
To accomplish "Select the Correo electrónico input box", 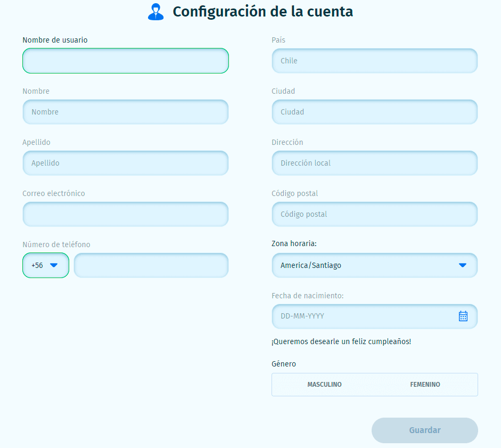I will pos(126,214).
